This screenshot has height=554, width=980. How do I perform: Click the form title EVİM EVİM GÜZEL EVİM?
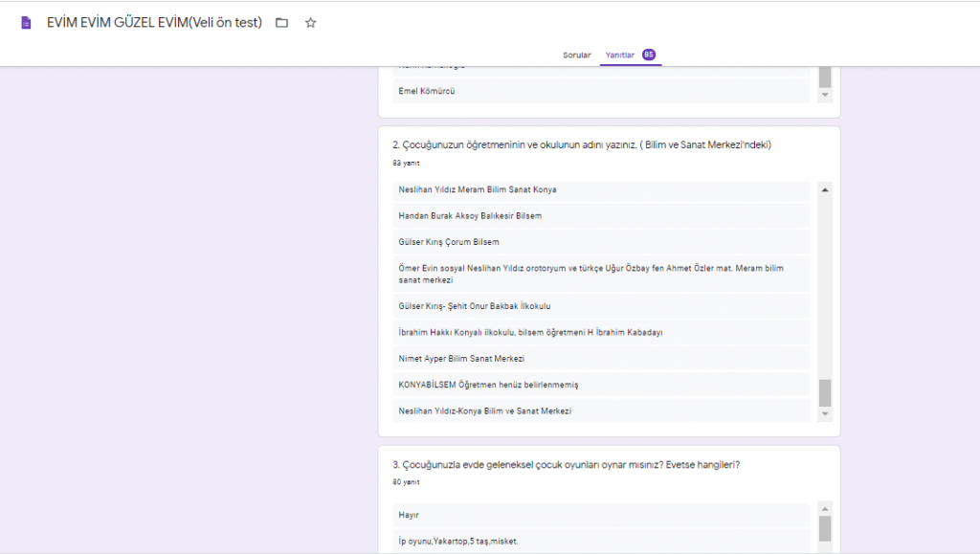154,23
